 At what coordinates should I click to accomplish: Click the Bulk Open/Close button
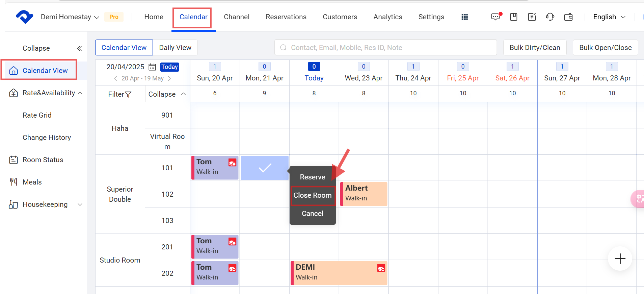(x=605, y=48)
